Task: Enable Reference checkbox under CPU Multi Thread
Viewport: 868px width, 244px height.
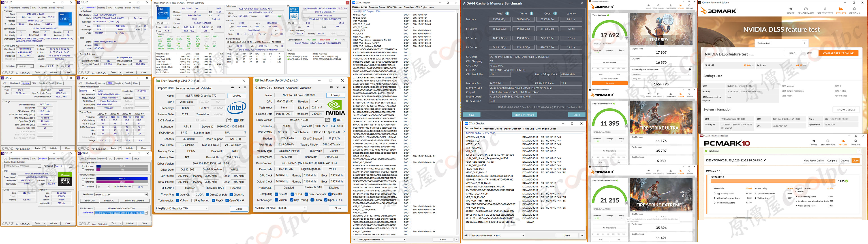Action: click(83, 182)
